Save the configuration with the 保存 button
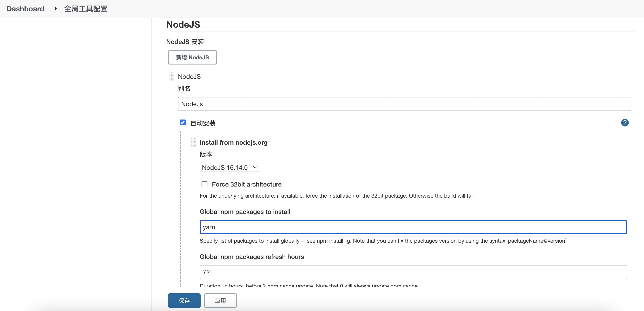The width and height of the screenshot is (644, 311). 184,301
